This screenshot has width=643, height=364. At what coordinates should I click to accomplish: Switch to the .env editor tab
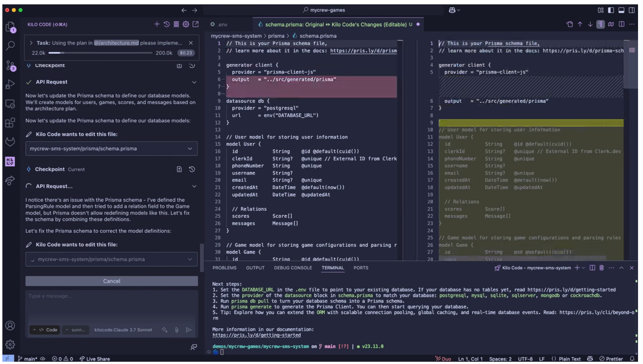218,24
